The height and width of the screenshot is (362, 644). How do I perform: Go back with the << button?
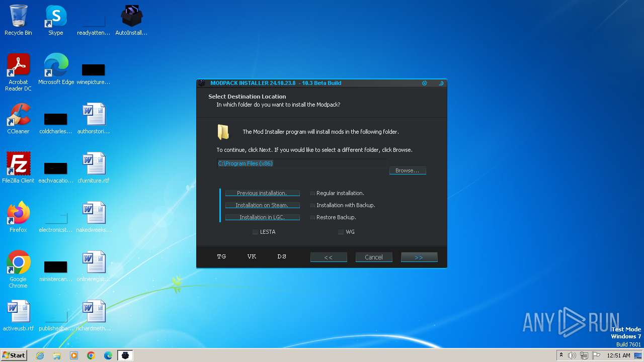click(329, 257)
